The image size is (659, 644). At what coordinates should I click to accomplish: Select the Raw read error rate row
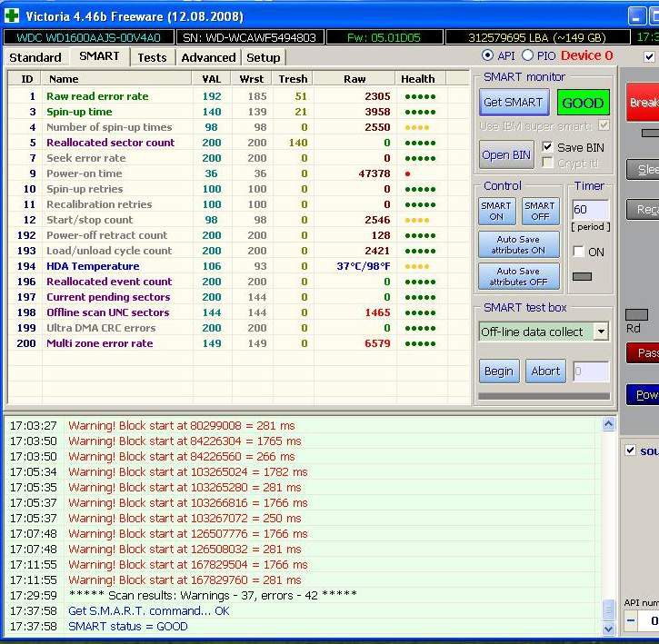[237, 96]
